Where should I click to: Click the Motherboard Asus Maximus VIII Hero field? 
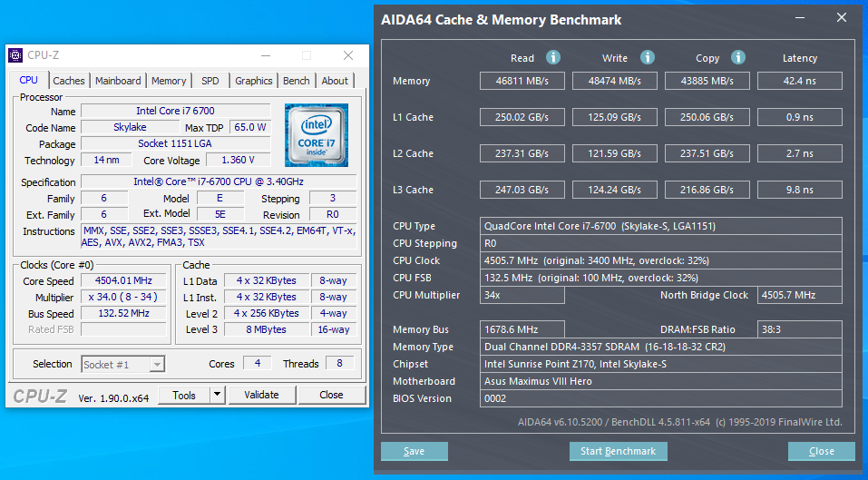click(661, 381)
